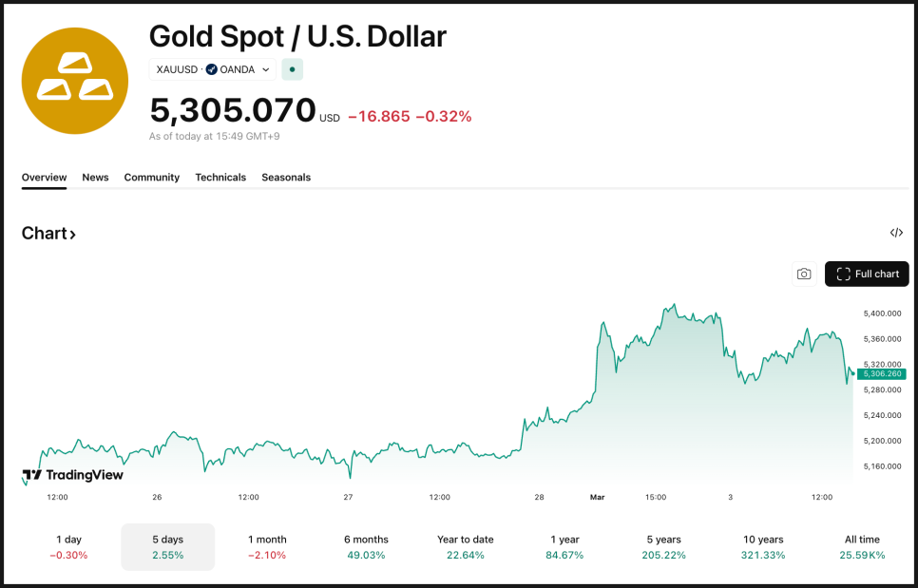Click the Overview tab
This screenshot has width=918, height=588.
coord(44,178)
